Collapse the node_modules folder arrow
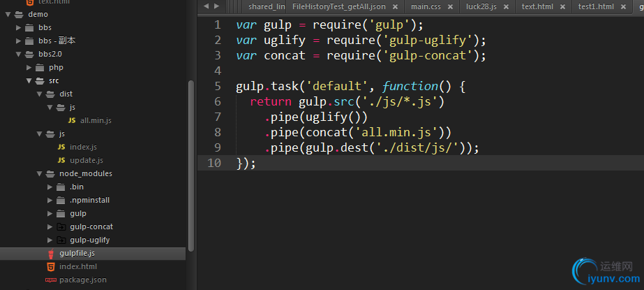Screen dimensions: 644x290 tap(40, 173)
